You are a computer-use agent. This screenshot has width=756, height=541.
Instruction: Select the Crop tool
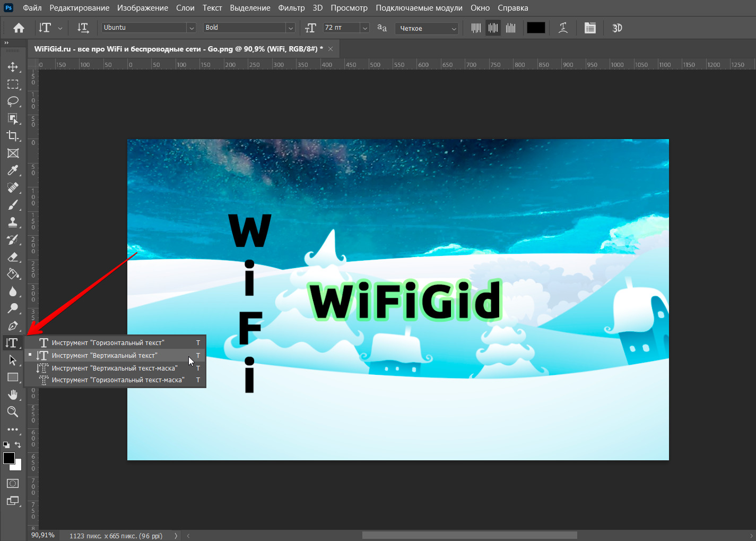(13, 136)
